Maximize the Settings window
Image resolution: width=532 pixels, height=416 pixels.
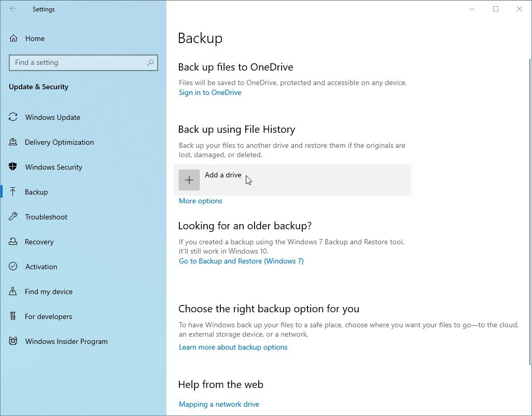click(496, 9)
